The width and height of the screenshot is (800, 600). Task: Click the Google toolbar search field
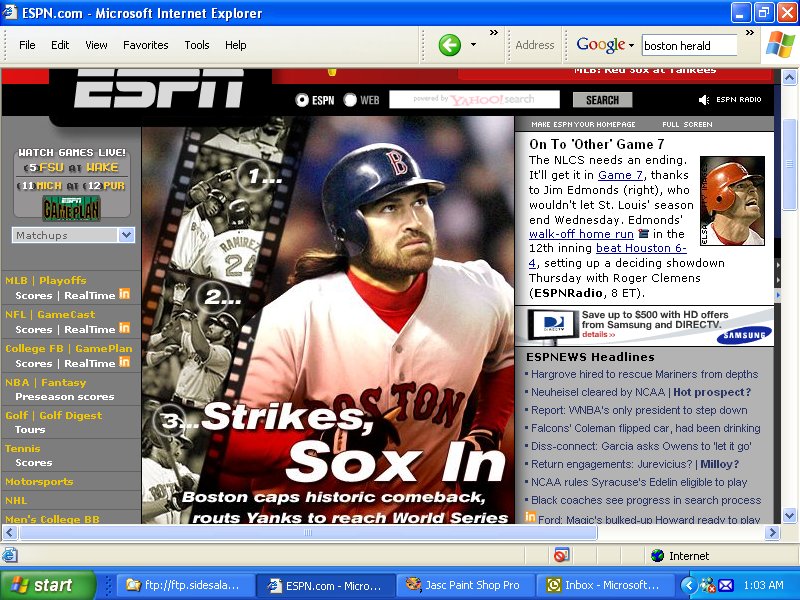coord(688,45)
